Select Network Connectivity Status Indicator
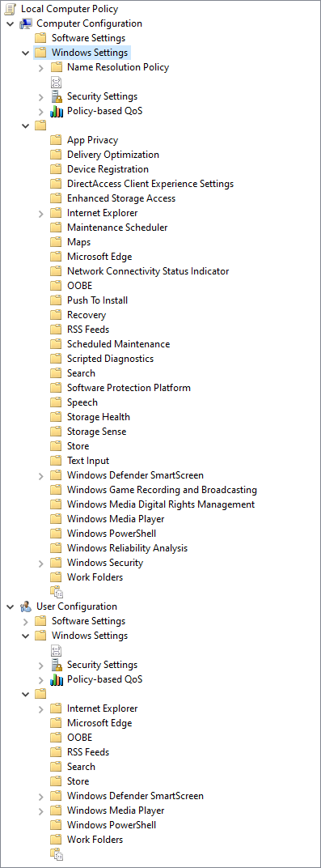The height and width of the screenshot is (868, 321). pos(148,271)
